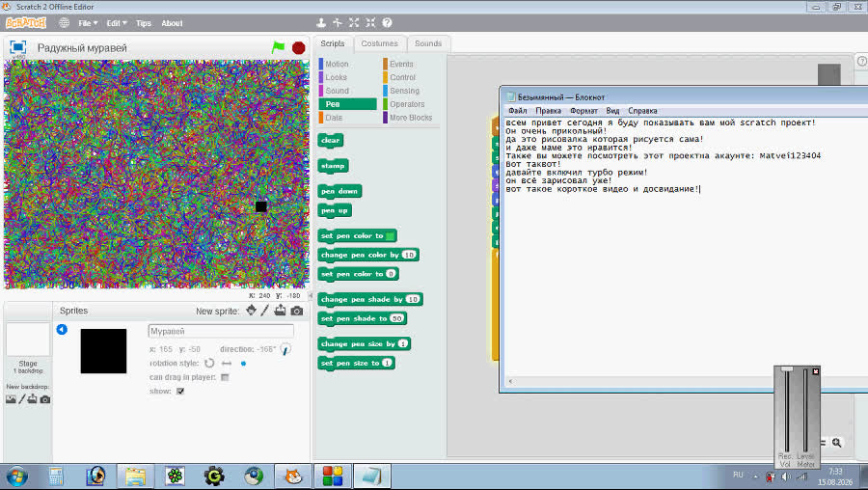Select don't rotate style dot
Screen dimensions: 868x490
(243, 364)
